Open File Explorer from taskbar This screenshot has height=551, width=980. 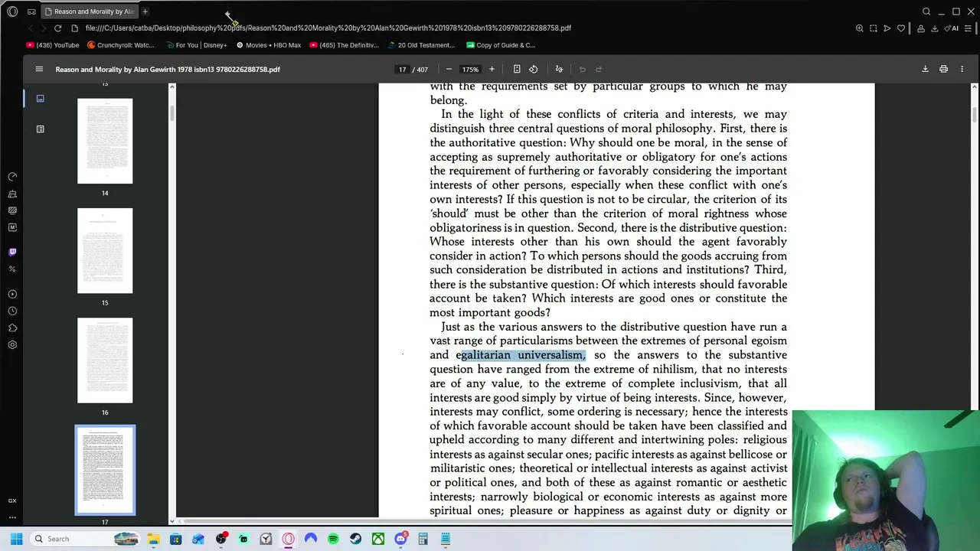coord(153,539)
